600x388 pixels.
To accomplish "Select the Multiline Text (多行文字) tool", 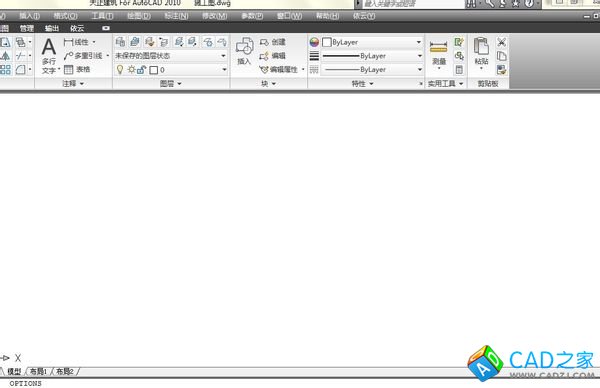I will 49,55.
